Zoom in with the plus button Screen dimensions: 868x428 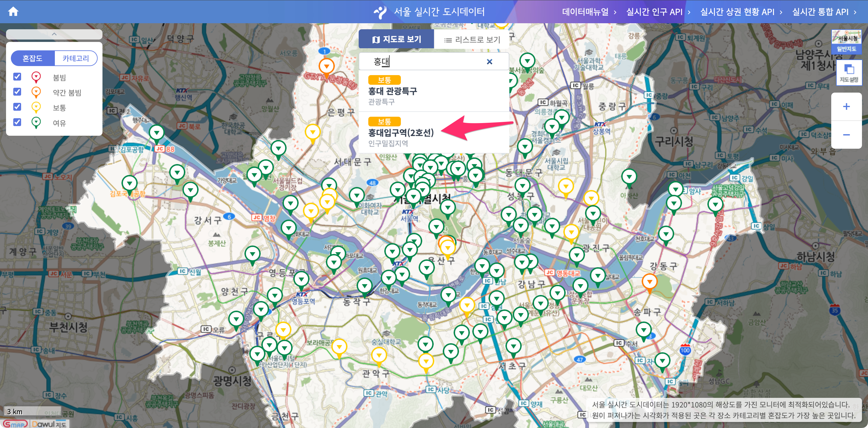(846, 106)
